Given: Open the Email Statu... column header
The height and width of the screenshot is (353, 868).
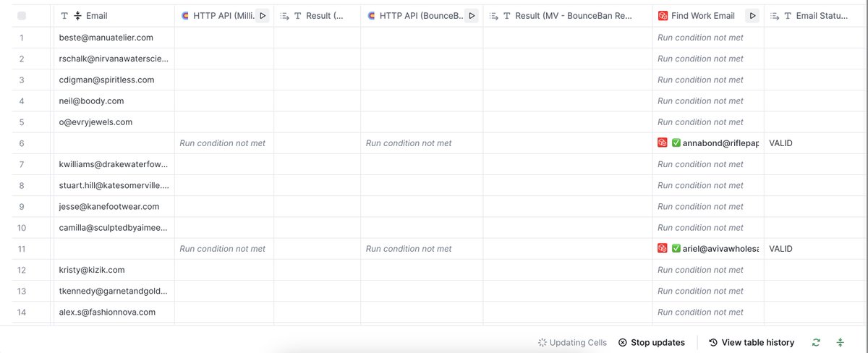Looking at the screenshot, I should 816,15.
